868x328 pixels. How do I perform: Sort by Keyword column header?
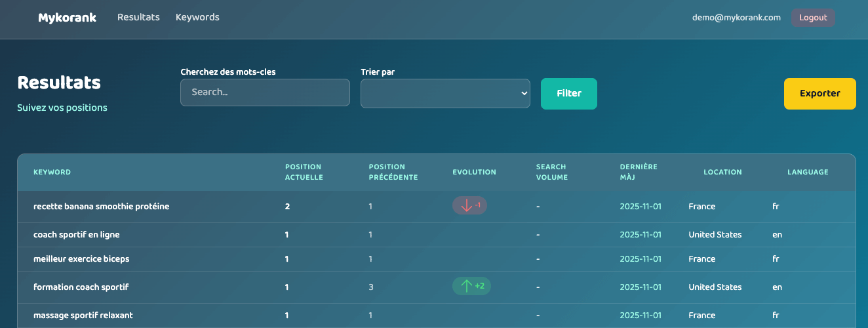[52, 172]
